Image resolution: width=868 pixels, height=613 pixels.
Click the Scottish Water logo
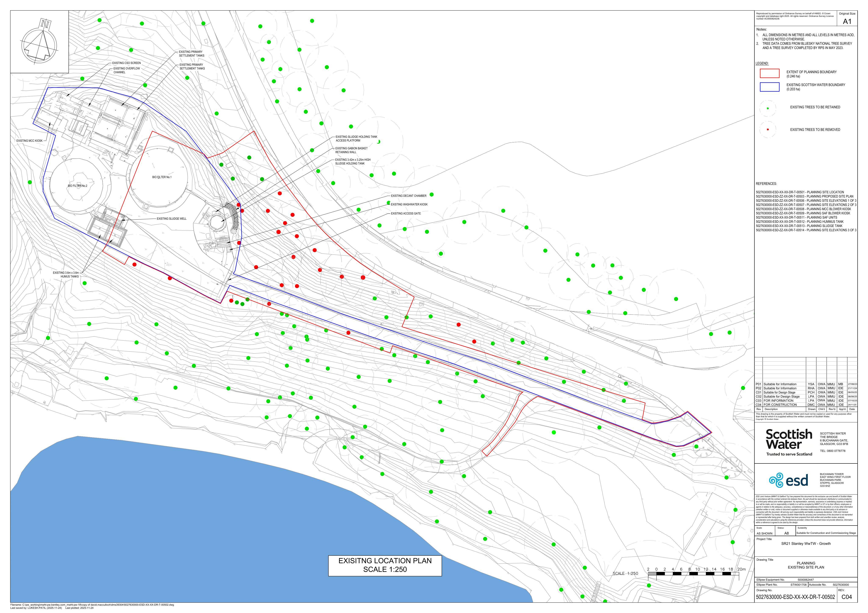pos(789,442)
